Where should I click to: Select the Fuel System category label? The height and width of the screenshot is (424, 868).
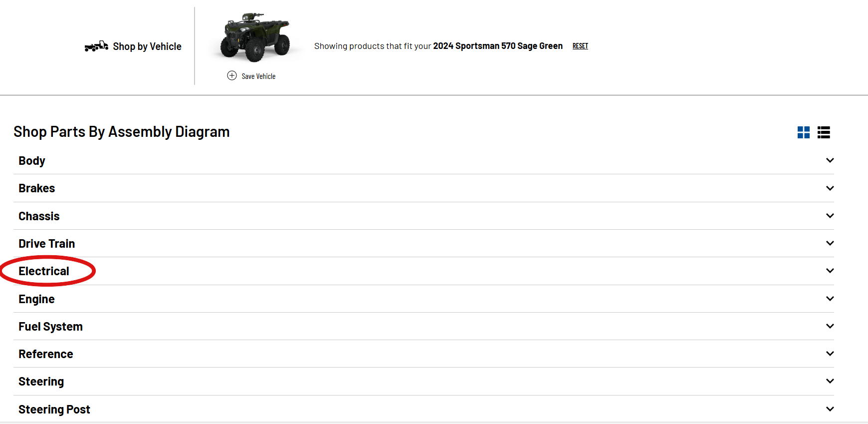(50, 327)
